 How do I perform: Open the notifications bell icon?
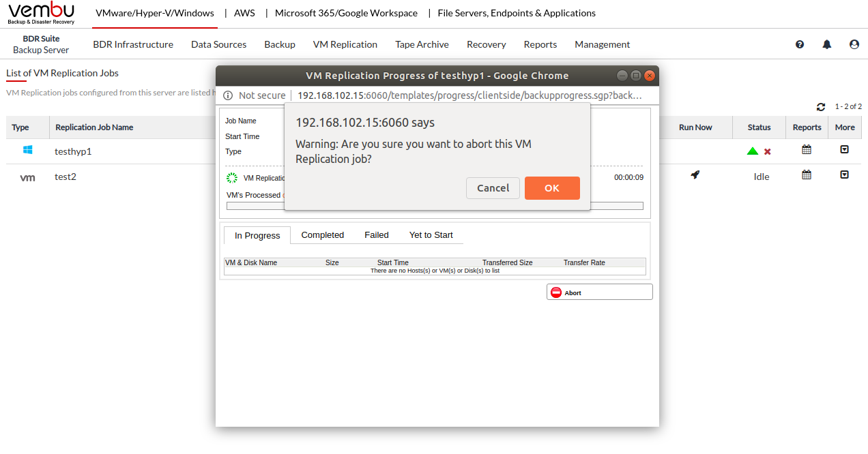click(x=827, y=44)
